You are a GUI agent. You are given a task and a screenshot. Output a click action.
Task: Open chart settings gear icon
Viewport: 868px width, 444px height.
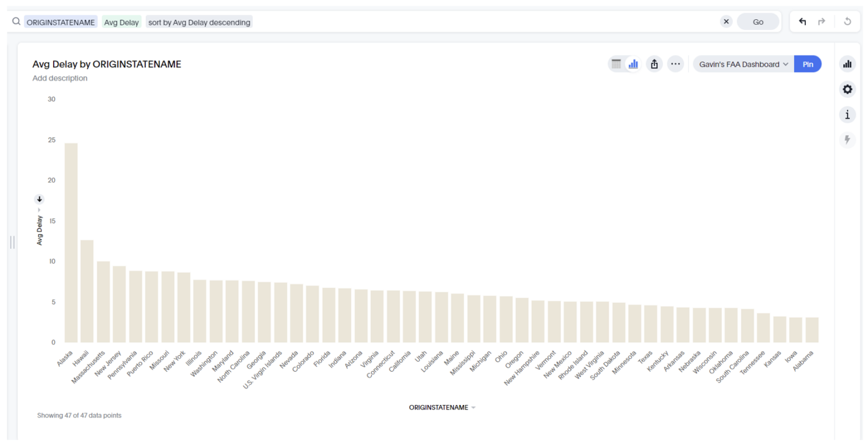point(847,89)
